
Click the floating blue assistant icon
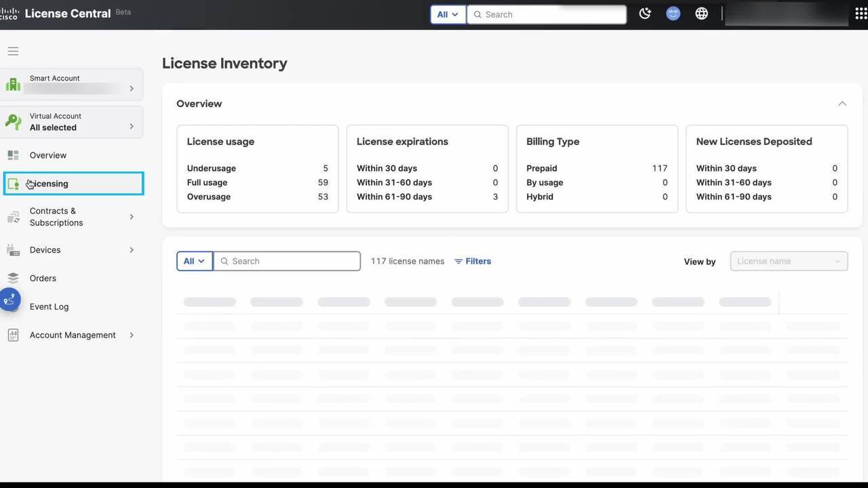[x=9, y=299]
